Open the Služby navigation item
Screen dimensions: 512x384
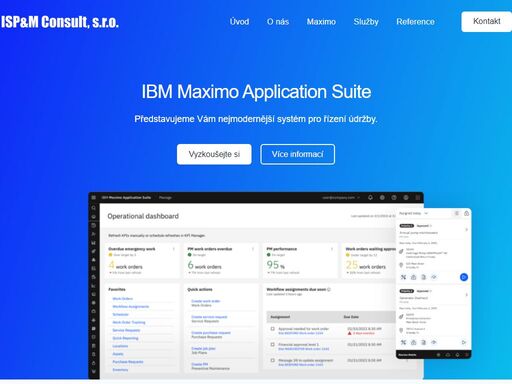click(x=366, y=22)
